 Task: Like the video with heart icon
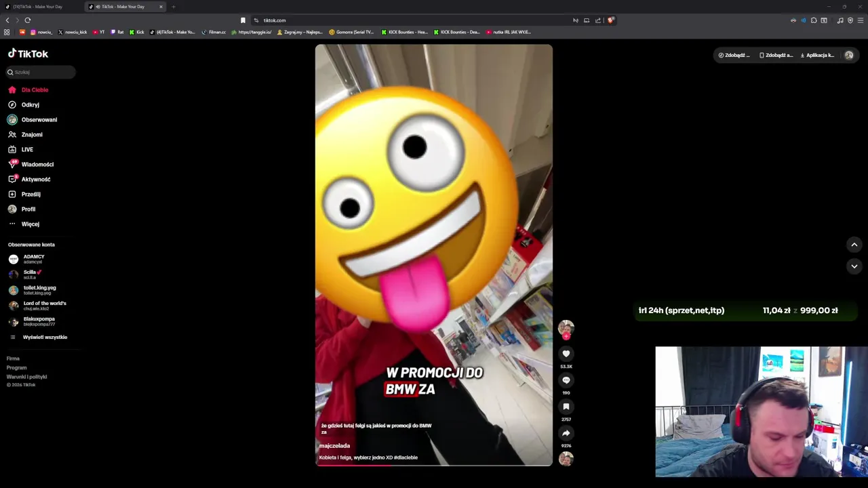coord(566,354)
